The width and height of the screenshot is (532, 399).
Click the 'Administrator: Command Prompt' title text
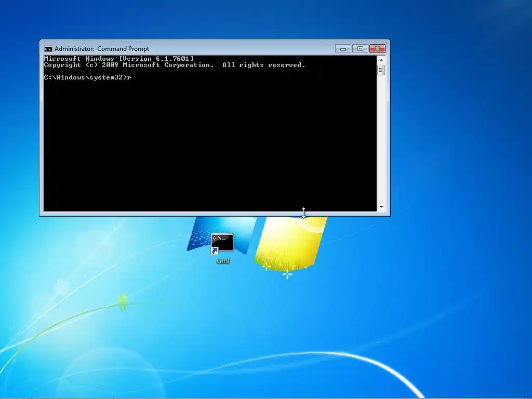point(102,49)
